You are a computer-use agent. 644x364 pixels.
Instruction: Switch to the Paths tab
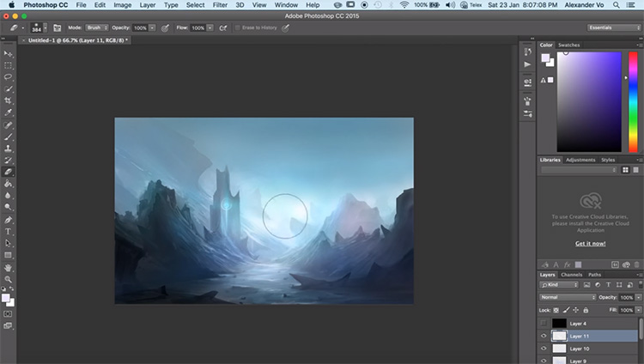[594, 275]
